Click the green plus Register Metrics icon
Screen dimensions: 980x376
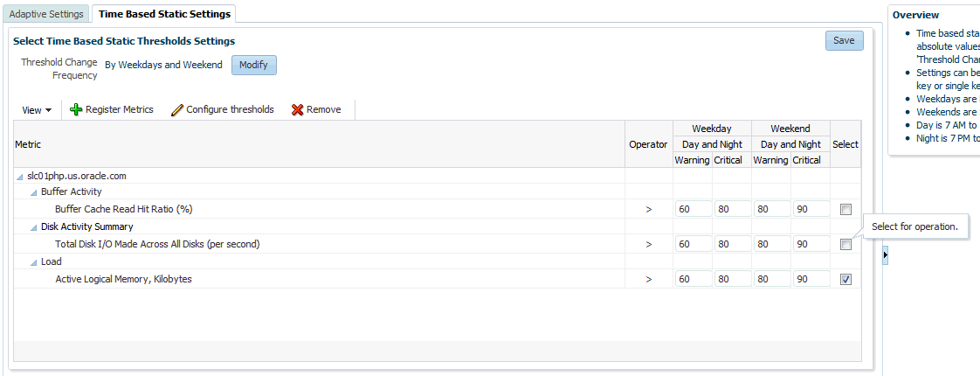pyautogui.click(x=76, y=110)
